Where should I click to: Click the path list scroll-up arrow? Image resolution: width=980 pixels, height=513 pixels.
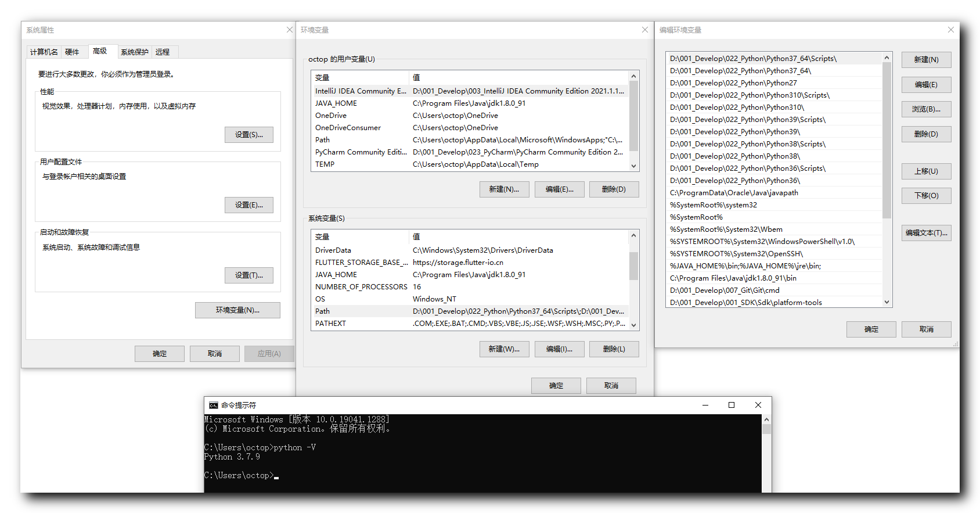tap(887, 57)
